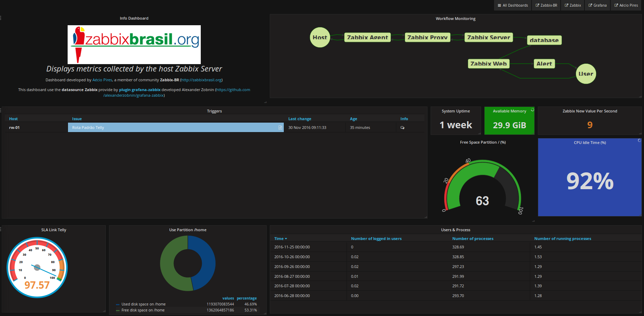Select the Alert workflow node

544,64
